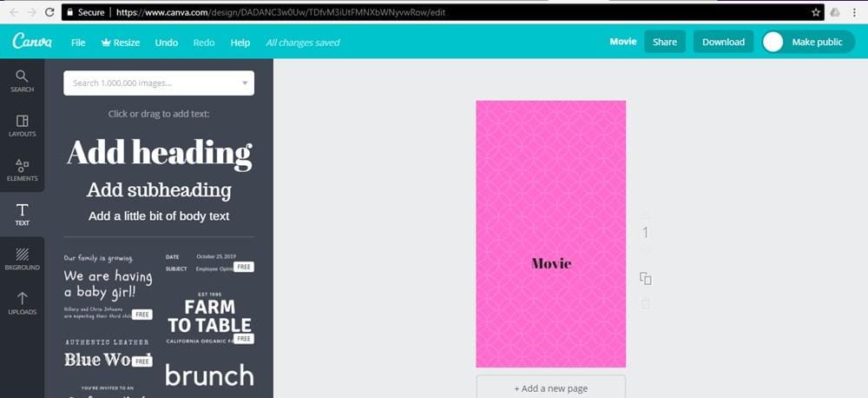Click the Movie design title
This screenshot has width=868, height=398.
[622, 42]
